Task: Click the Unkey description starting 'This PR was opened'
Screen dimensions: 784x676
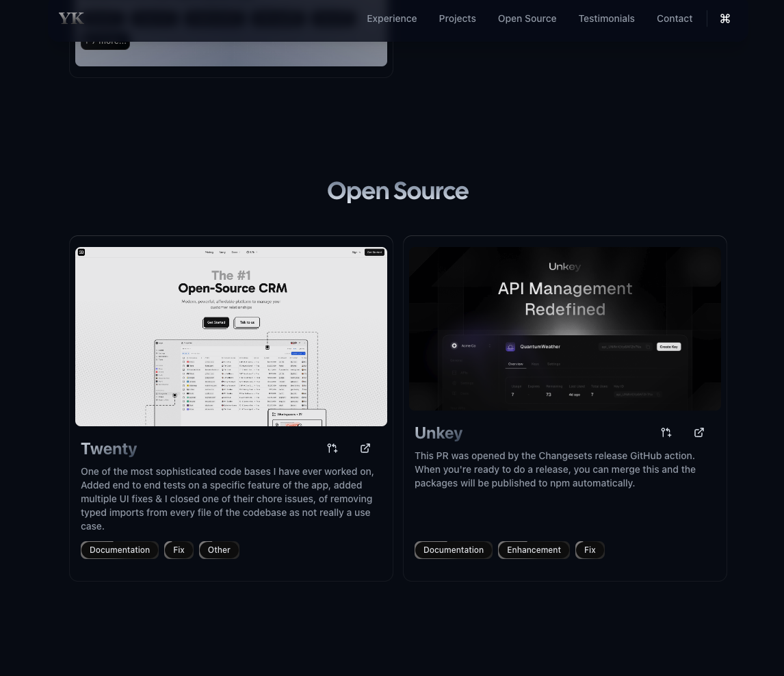Action: point(555,469)
